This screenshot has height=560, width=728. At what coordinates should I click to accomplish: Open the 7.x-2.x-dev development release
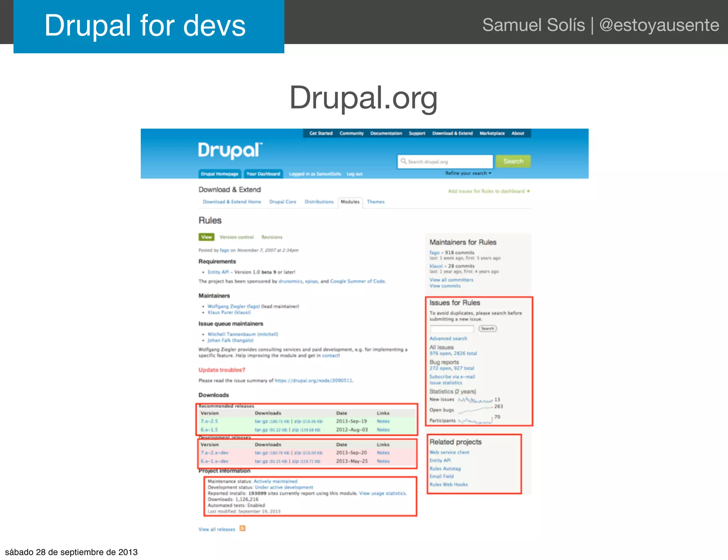214,453
